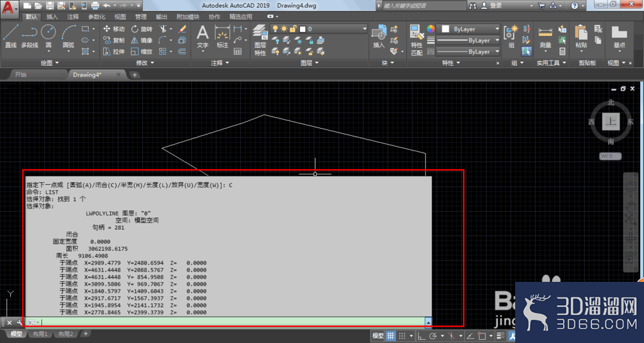Toggle layer on/off lightbulb icon
The width and height of the screenshot is (644, 343).
tap(275, 29)
